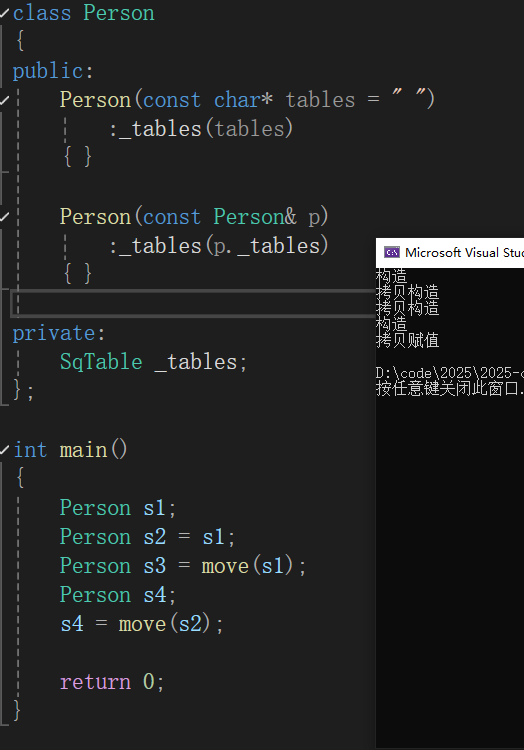Collapse the Person(const Person& p) copy constructor

pos(4,217)
